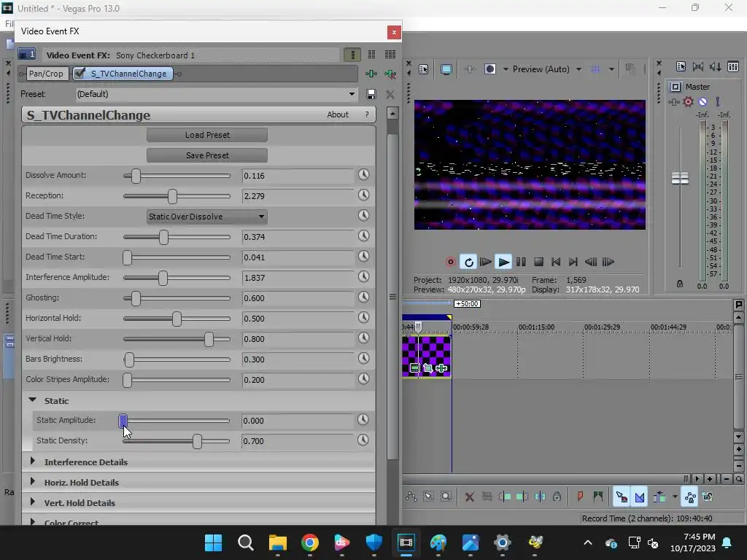Image resolution: width=747 pixels, height=560 pixels.
Task: Toggle Auto Ripple on timeline toolbar
Action: point(659,497)
